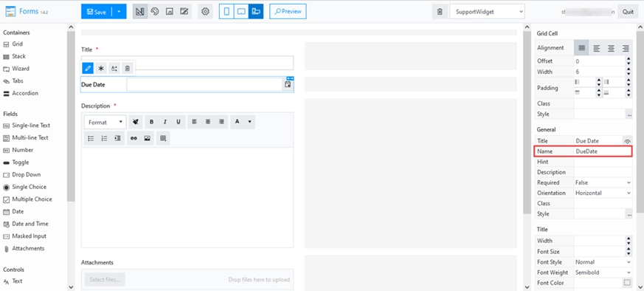This screenshot has width=644, height=291.
Task: Insert a bulleted list in Description
Action: coord(91,138)
